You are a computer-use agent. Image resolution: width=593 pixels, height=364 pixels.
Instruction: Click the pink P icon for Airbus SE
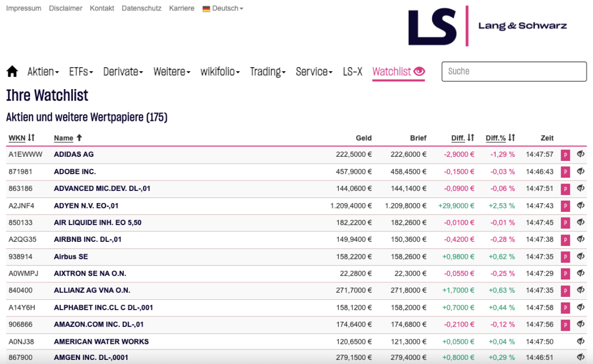(x=565, y=257)
